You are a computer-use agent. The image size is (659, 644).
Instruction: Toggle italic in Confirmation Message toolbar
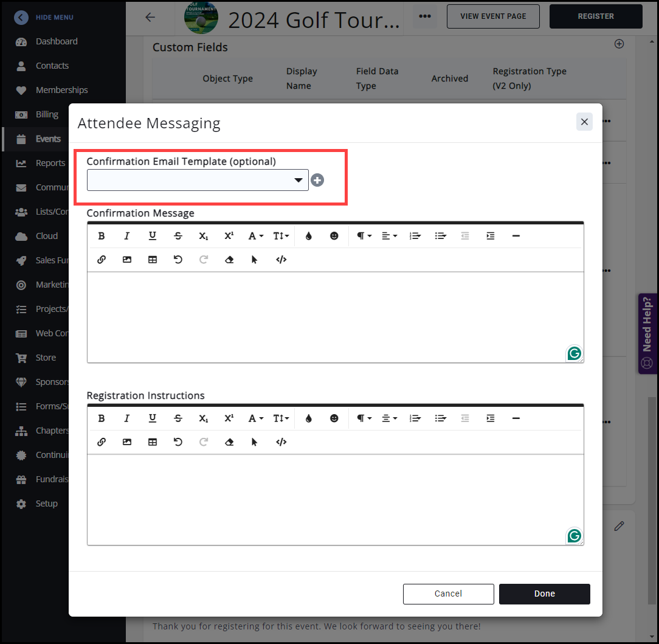(127, 236)
